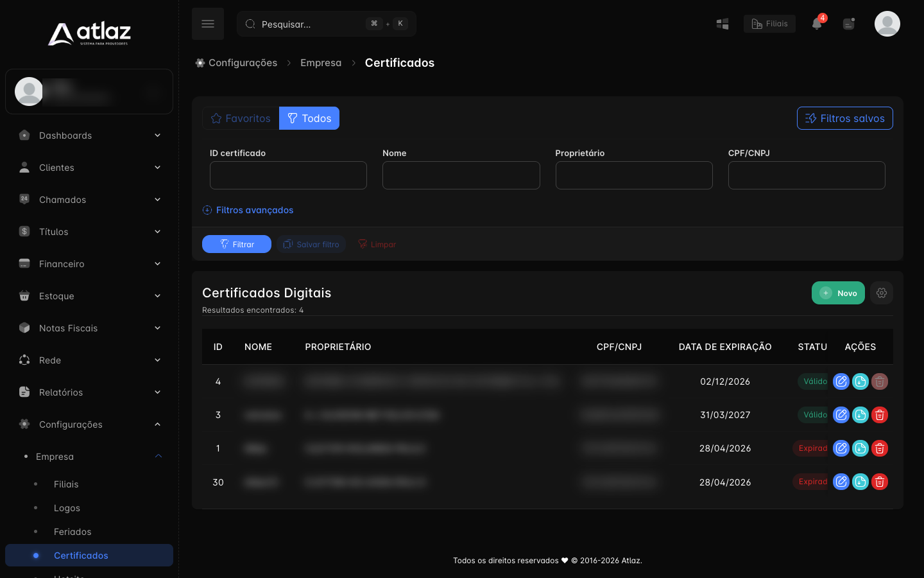Open Feriados in the sidebar
The width and height of the screenshot is (924, 578).
click(x=73, y=532)
